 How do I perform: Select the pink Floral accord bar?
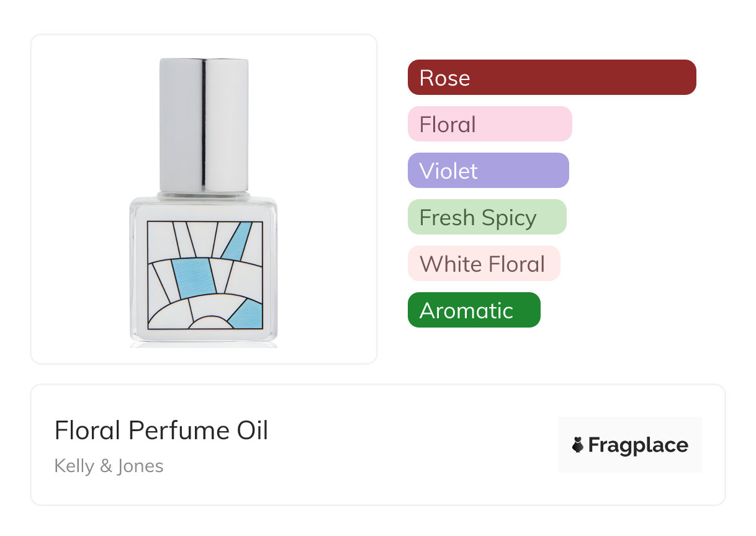pos(489,124)
